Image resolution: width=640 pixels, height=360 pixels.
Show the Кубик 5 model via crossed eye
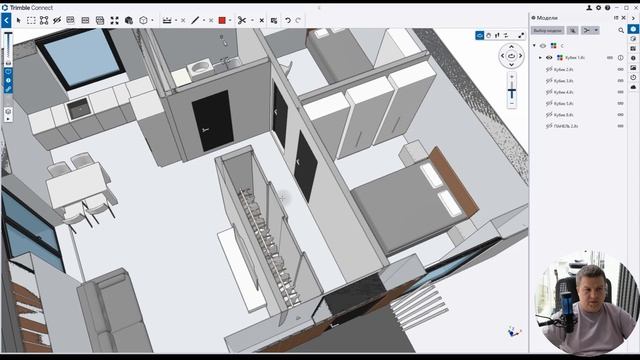pos(549,103)
